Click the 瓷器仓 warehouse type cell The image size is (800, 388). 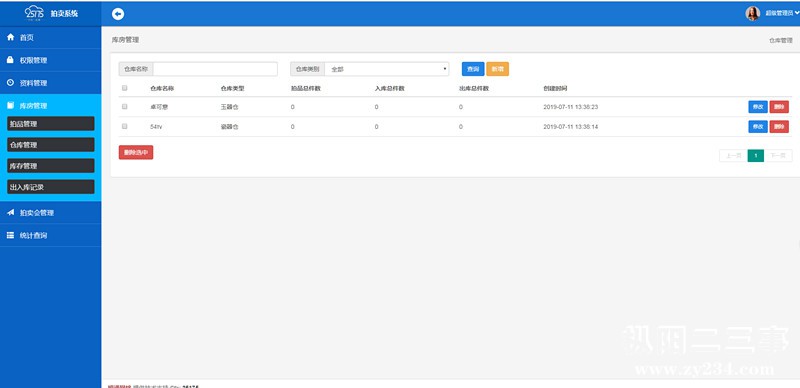(230, 127)
